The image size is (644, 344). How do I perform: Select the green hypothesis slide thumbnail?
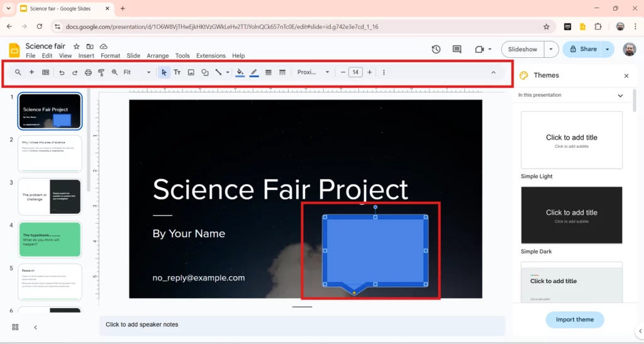click(50, 239)
